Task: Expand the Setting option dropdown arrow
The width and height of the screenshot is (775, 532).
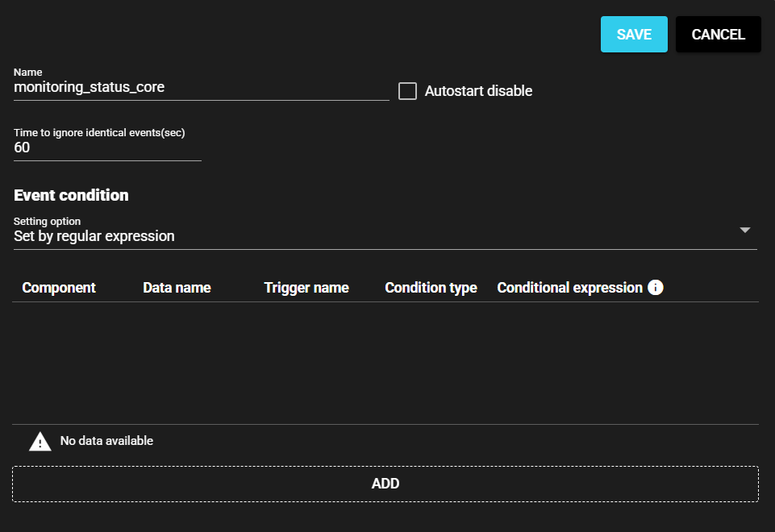Action: pyautogui.click(x=744, y=231)
